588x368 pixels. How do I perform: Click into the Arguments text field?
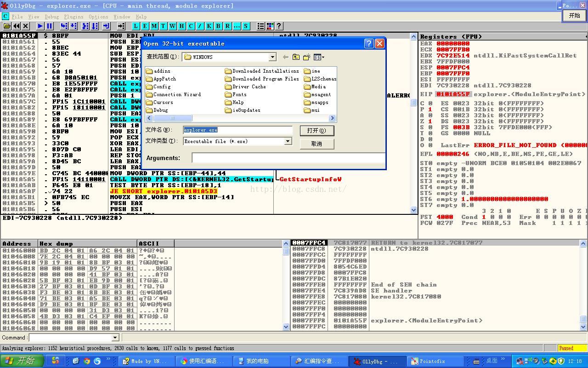pyautogui.click(x=288, y=158)
